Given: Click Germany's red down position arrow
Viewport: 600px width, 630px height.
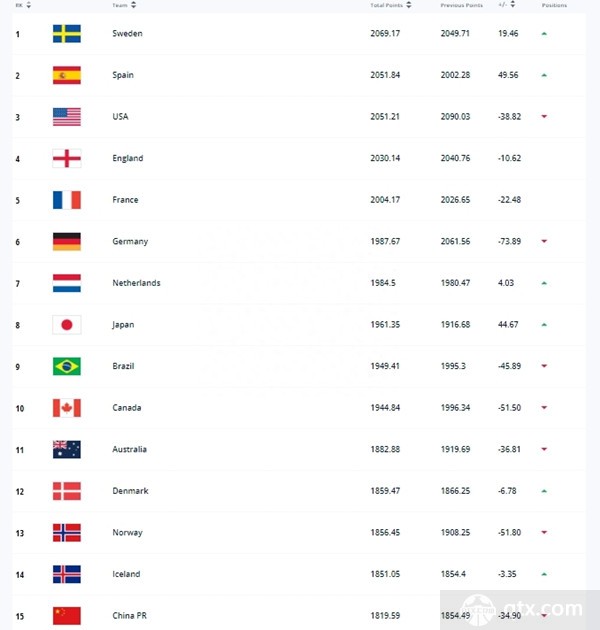Looking at the screenshot, I should point(544,241).
